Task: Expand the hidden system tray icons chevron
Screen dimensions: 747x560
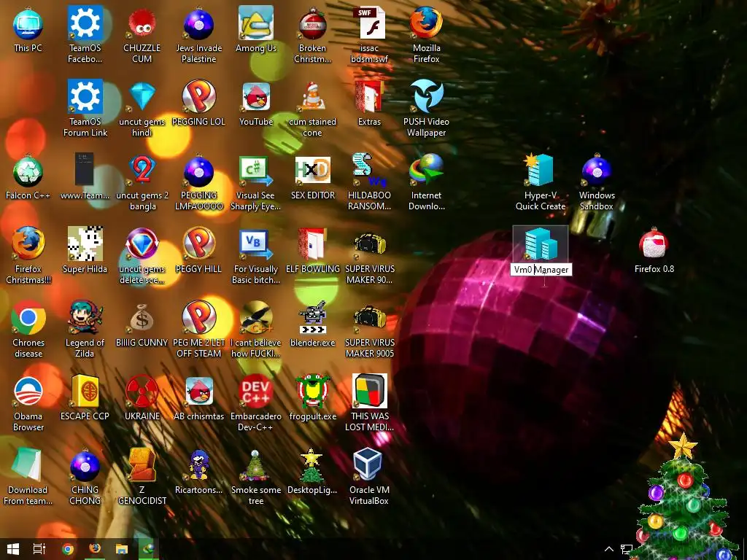Action: [609, 549]
